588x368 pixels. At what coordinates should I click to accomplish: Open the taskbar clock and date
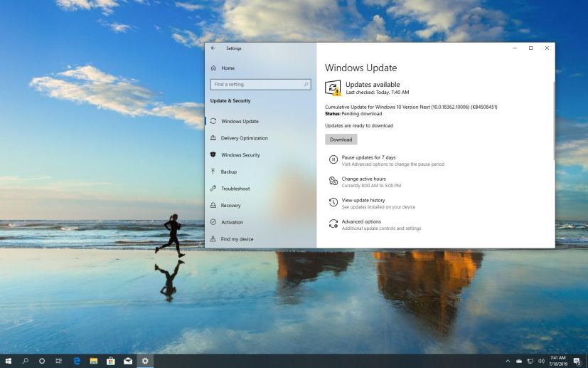[x=558, y=361]
